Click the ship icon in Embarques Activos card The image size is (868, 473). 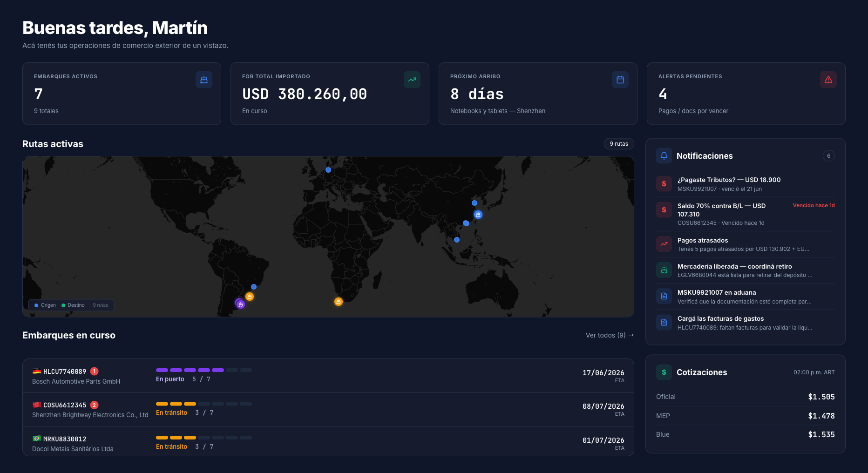pyautogui.click(x=204, y=80)
